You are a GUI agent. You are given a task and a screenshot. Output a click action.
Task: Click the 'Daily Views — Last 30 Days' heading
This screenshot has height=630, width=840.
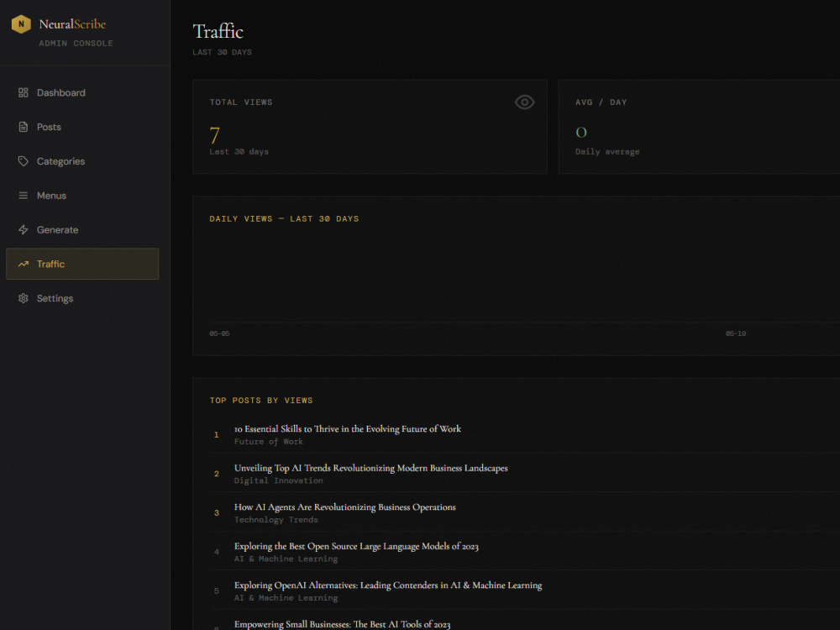point(284,218)
